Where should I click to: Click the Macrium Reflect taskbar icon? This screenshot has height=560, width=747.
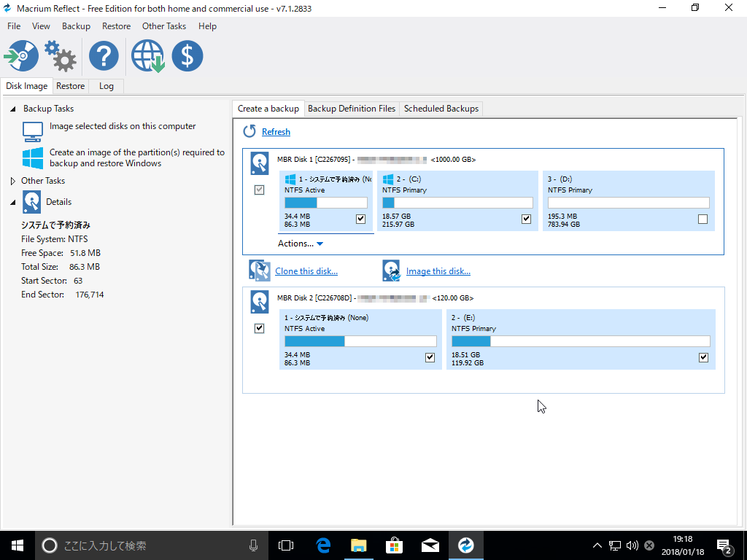tap(466, 545)
